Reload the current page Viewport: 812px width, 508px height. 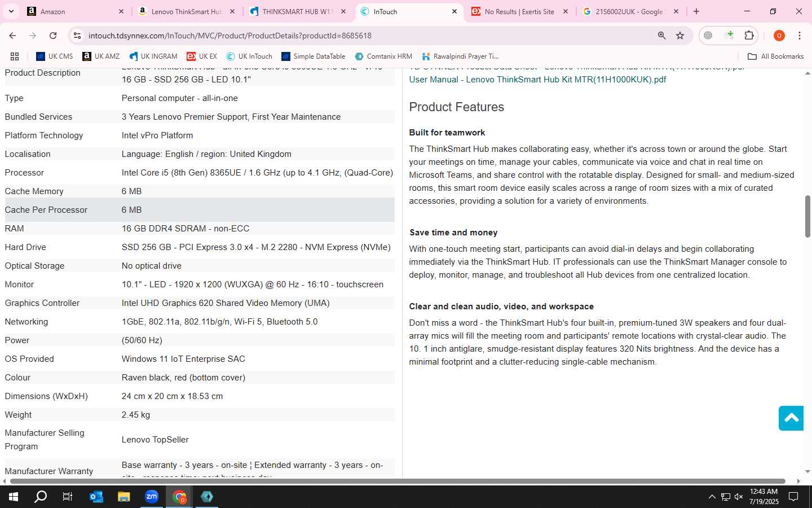click(53, 36)
